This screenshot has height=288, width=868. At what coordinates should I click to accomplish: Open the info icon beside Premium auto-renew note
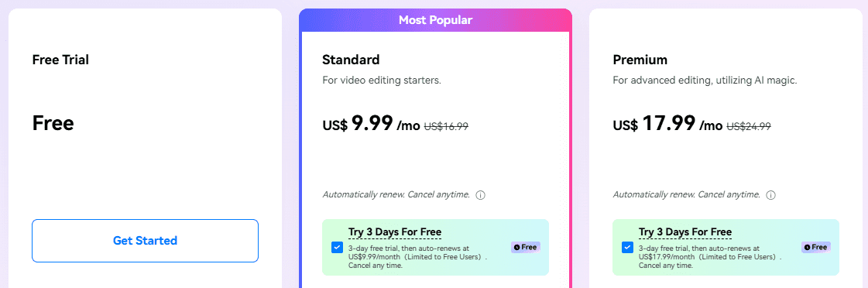771,195
